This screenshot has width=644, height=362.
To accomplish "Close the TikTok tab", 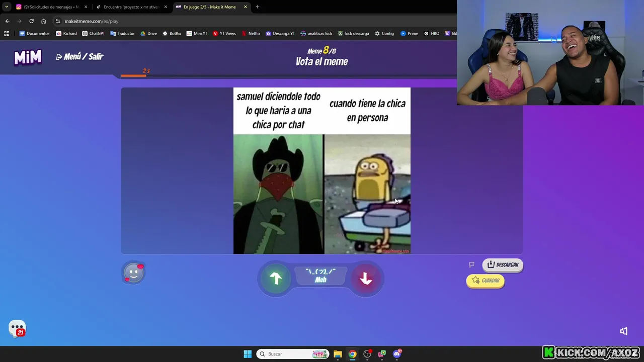I will [166, 7].
